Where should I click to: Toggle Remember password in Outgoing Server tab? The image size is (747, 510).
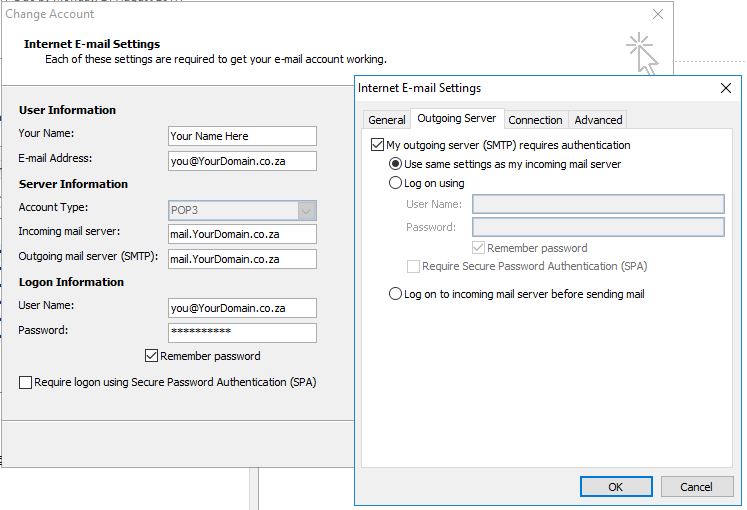478,248
